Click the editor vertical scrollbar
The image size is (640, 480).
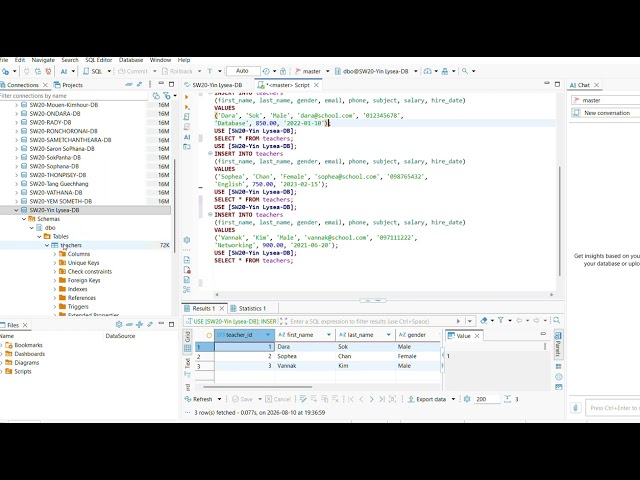click(x=560, y=221)
